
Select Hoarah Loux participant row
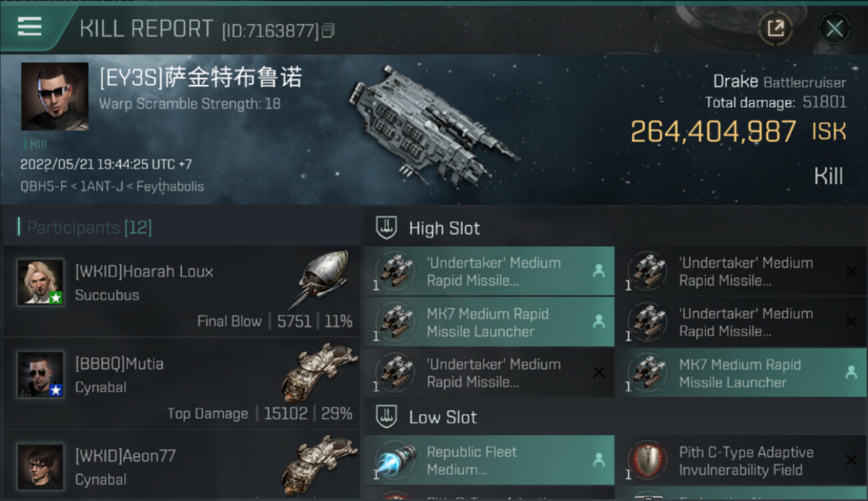182,292
